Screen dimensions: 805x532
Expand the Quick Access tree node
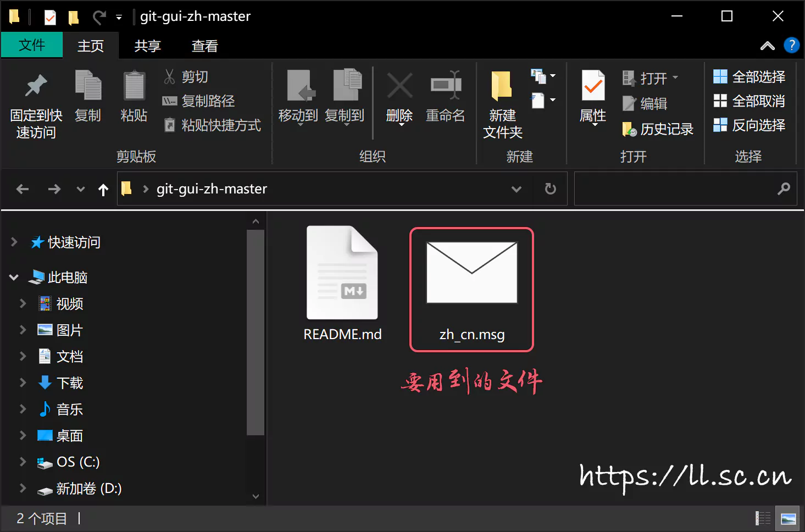pos(14,242)
